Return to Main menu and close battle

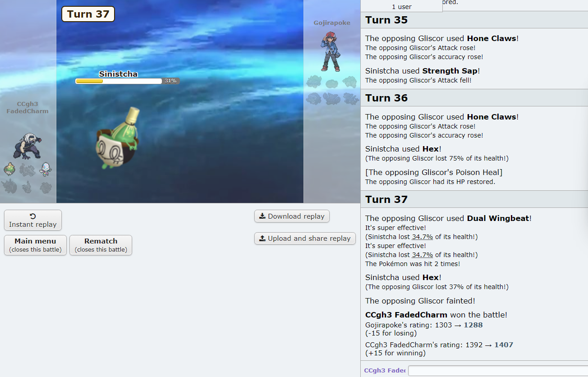click(35, 245)
